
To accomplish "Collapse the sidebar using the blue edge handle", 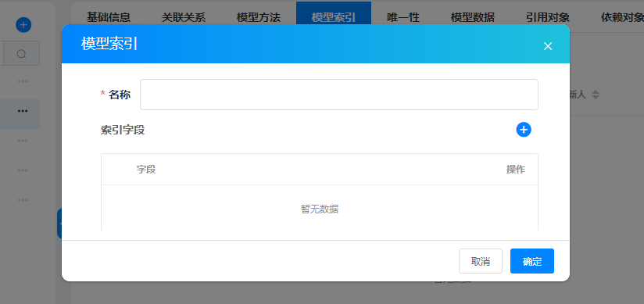I will (x=59, y=224).
